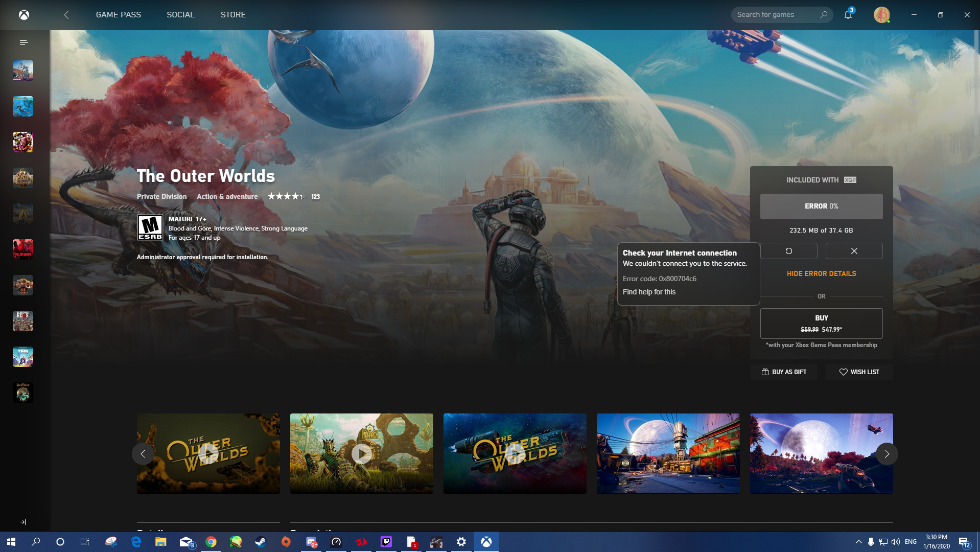The height and width of the screenshot is (552, 980).
Task: Open Age of Empires II in sidebar
Action: point(23,285)
